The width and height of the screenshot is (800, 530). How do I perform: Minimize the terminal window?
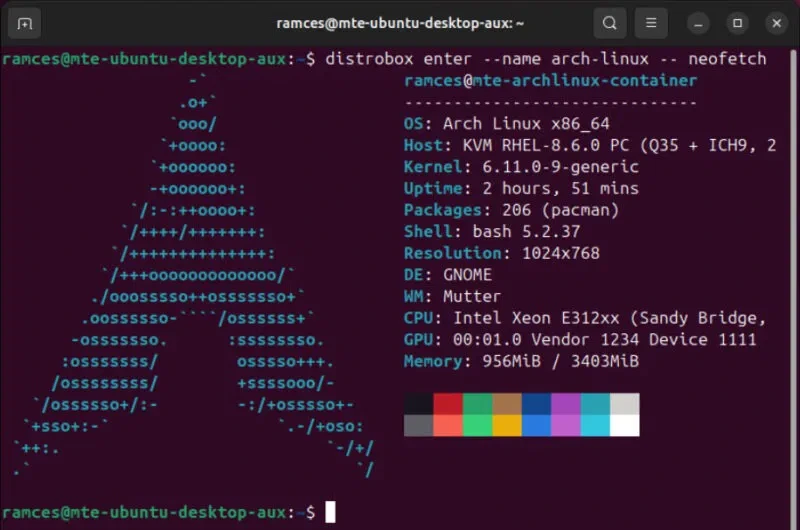[699, 22]
